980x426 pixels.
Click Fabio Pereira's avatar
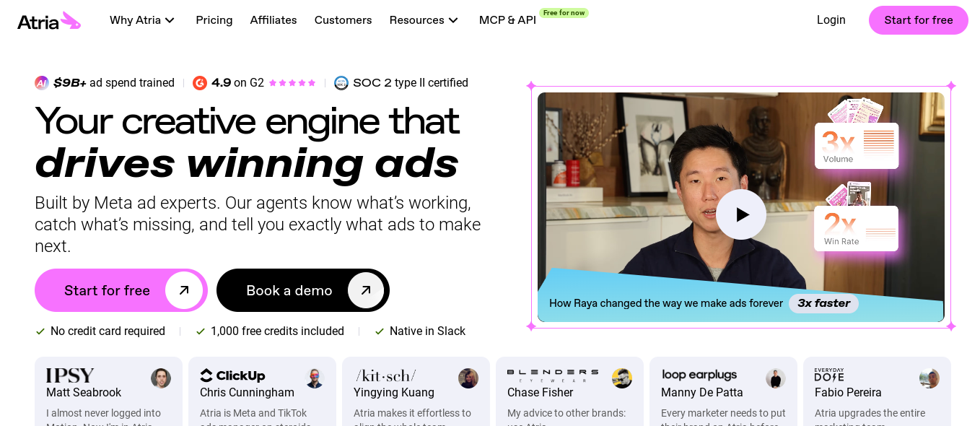(929, 378)
